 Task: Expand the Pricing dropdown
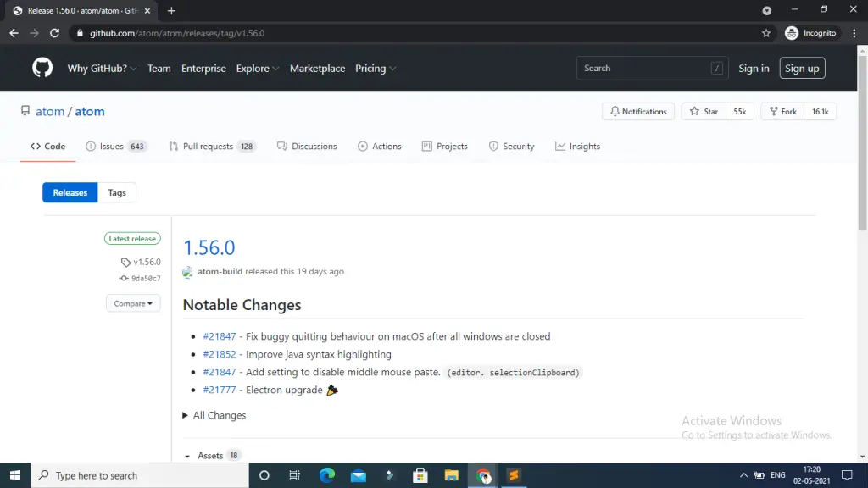(376, 68)
